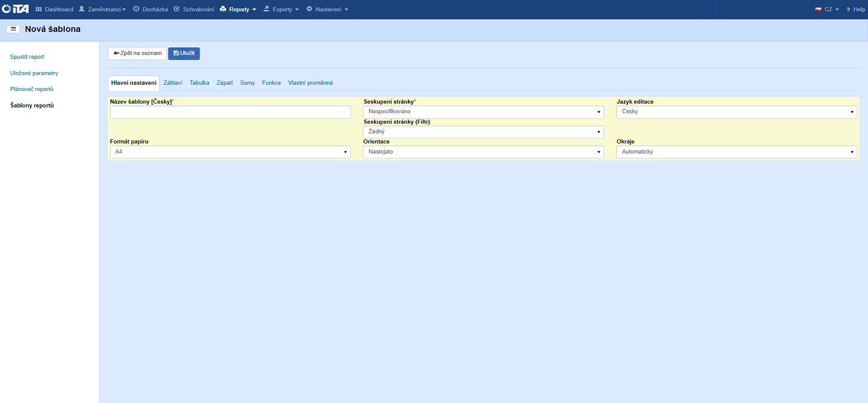868x403 pixels.
Task: Click the template icon beside Nová šablona
Action: point(13,29)
